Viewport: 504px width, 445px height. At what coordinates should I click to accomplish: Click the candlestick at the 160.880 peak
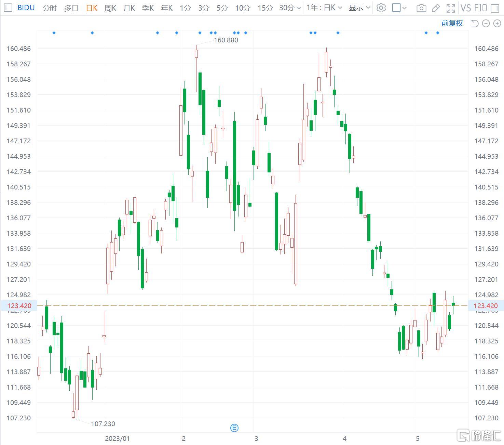coord(196,54)
